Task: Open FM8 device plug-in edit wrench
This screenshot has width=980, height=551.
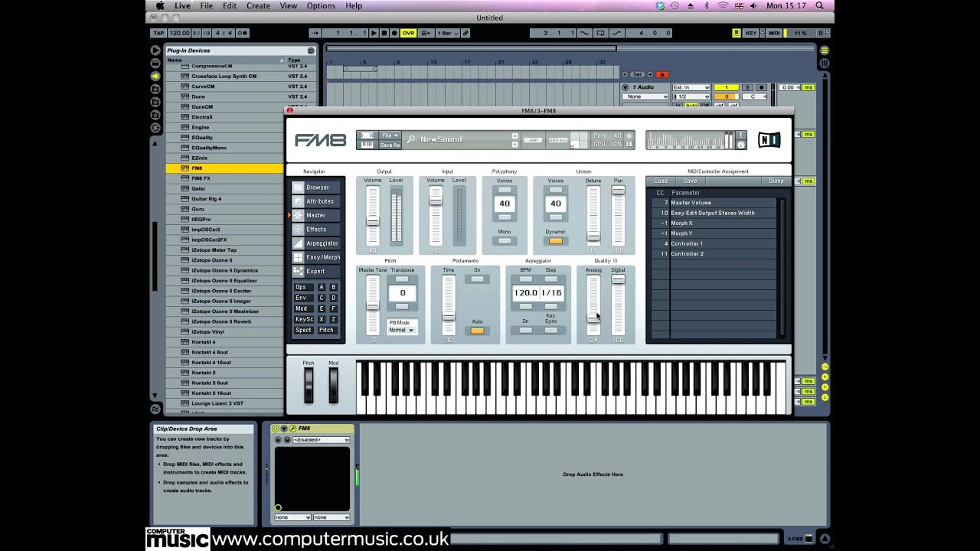Action: (292, 429)
